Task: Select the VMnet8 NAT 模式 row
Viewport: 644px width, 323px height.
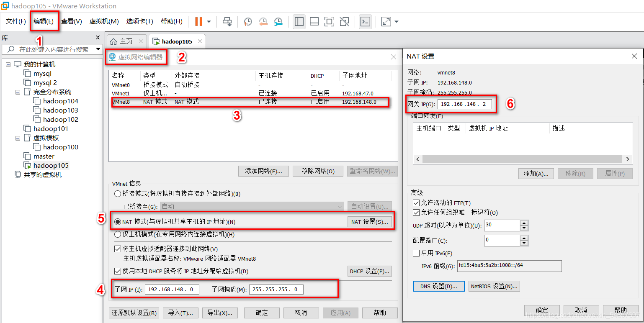Action: [250, 102]
